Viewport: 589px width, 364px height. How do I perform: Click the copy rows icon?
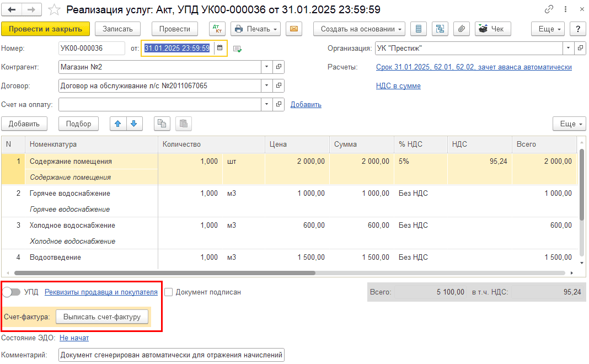pos(161,124)
